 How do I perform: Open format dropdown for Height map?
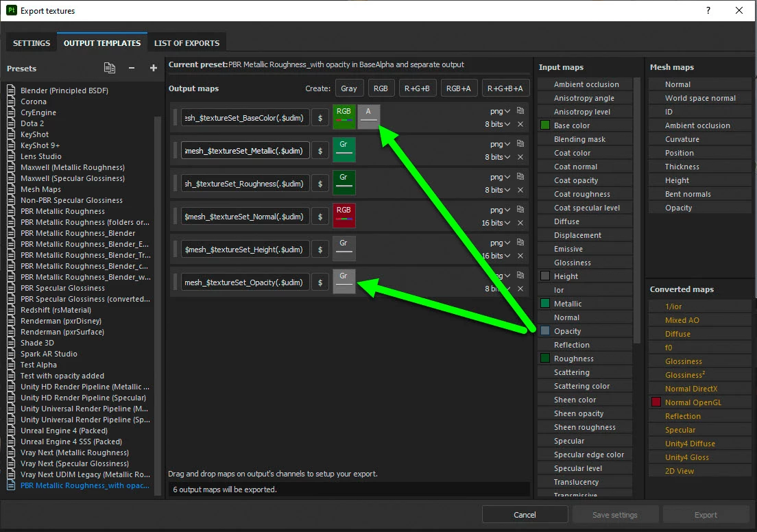500,243
